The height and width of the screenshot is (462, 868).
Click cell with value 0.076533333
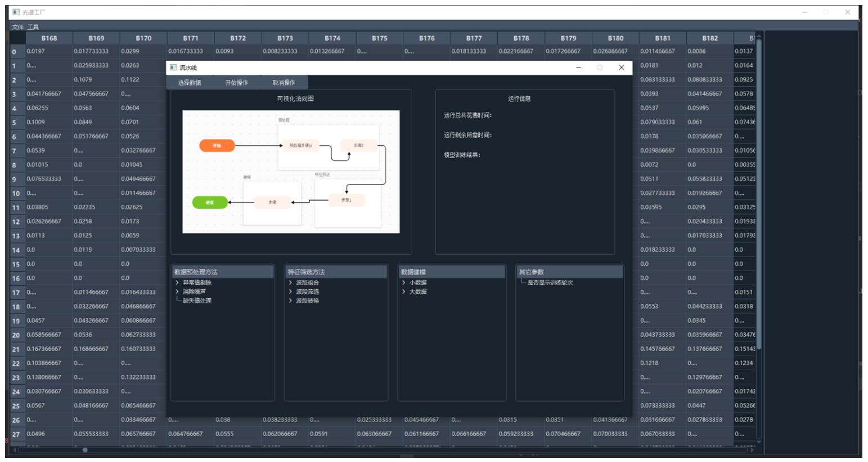[49, 179]
